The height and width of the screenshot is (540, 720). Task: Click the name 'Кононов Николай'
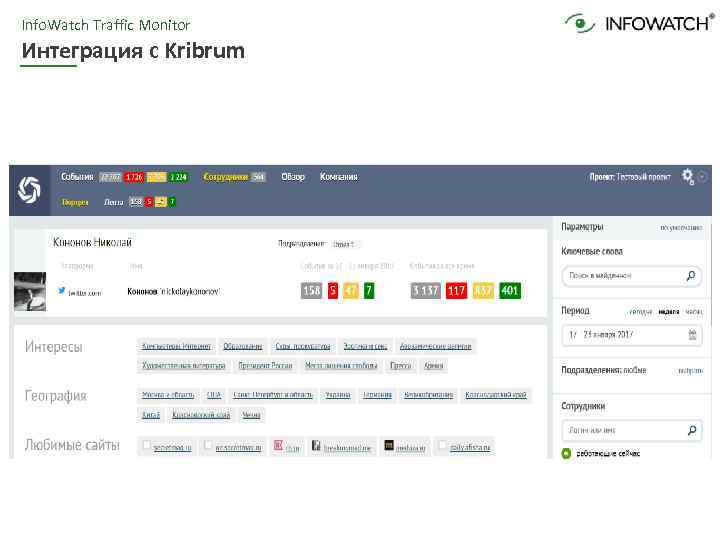92,242
